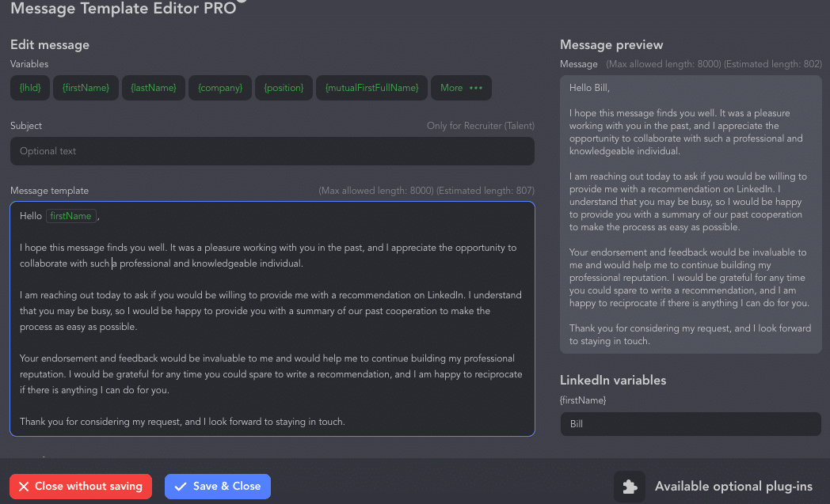830x504 pixels.
Task: Insert the {lhId} variable
Action: [x=29, y=87]
